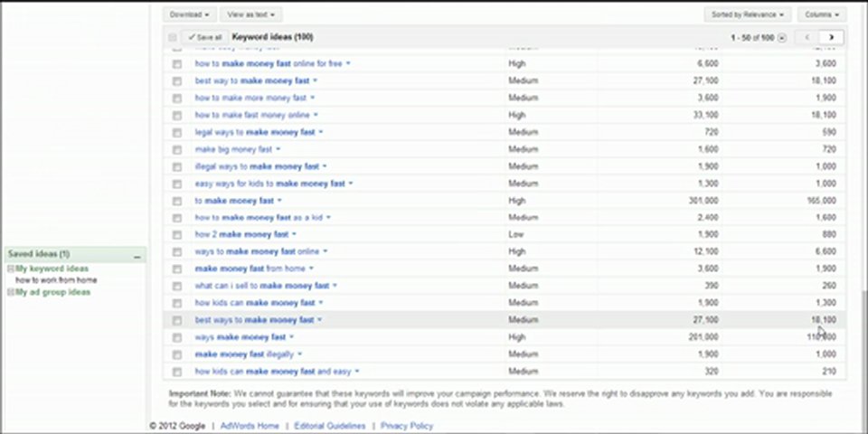The width and height of the screenshot is (868, 434).
Task: Open Sorted by Relevance dropdown
Action: point(748,14)
